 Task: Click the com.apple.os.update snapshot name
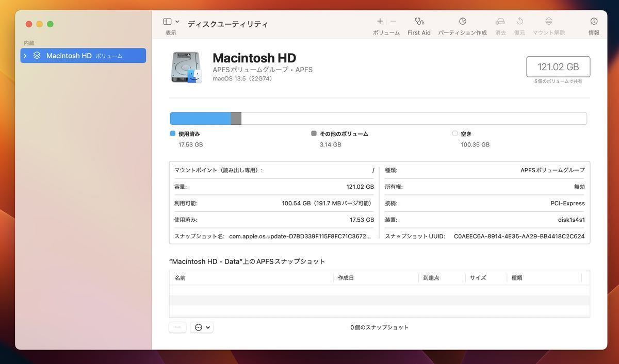click(x=300, y=236)
